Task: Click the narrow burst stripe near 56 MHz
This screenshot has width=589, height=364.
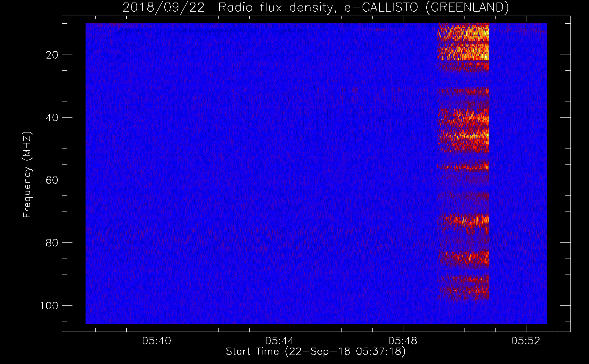Action: tap(463, 167)
